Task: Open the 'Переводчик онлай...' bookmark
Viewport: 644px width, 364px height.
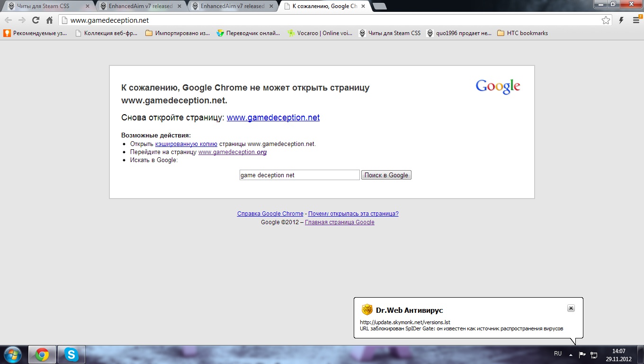Action: coord(248,33)
